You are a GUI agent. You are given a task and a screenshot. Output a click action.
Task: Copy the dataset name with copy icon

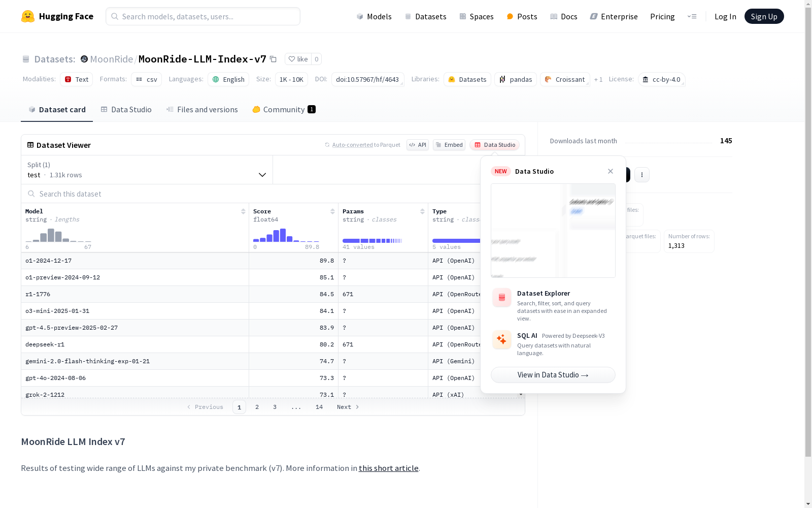click(273, 59)
